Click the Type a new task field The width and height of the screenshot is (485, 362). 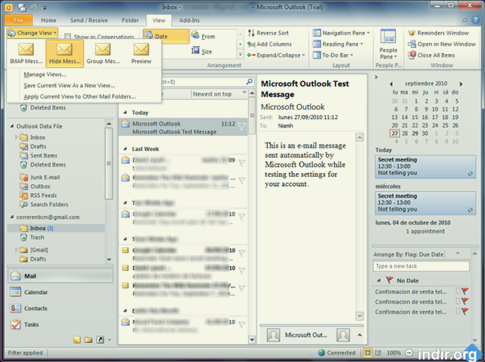(421, 266)
